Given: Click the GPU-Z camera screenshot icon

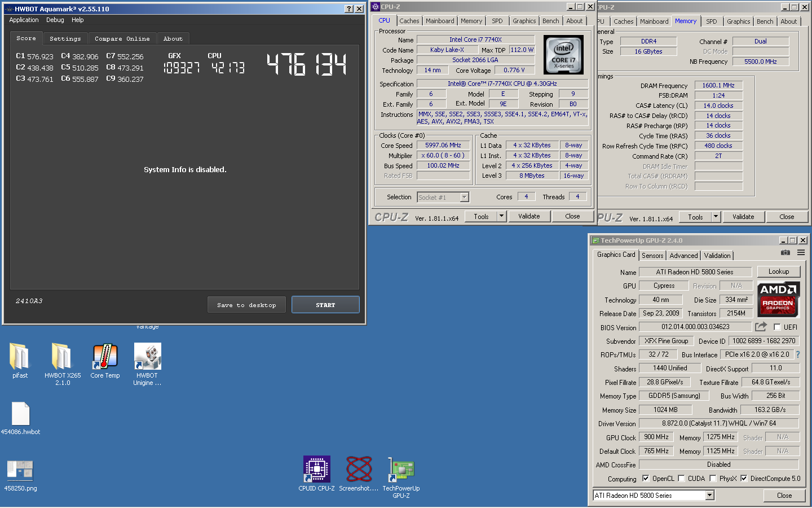Looking at the screenshot, I should click(x=785, y=253).
